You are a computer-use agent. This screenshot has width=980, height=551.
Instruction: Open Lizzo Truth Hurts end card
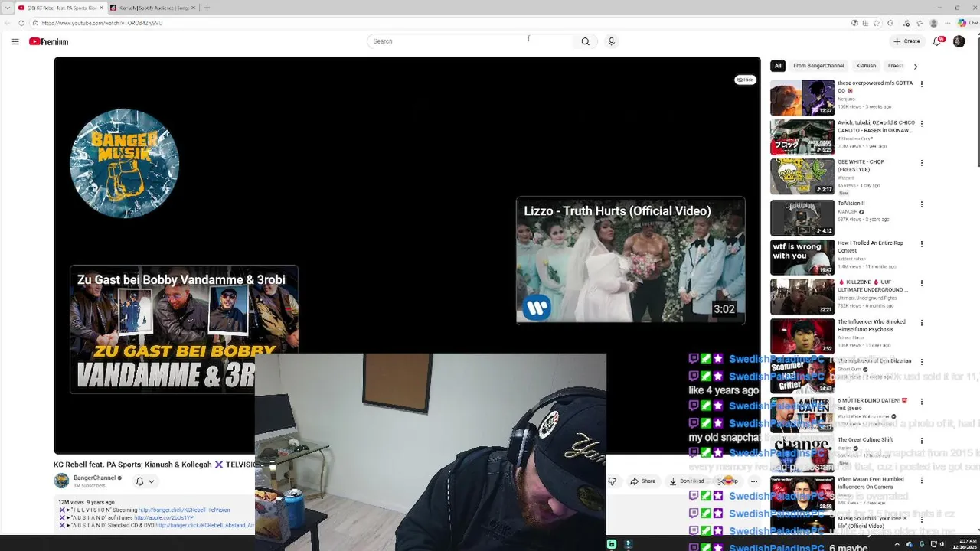(630, 260)
